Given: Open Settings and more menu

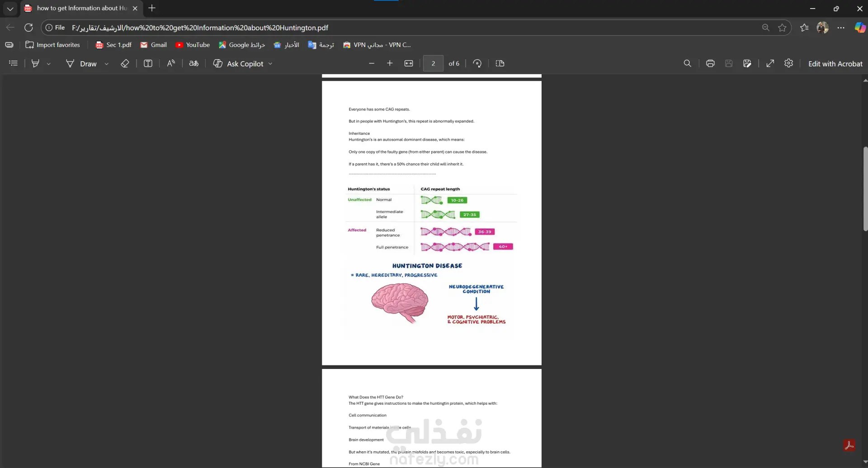Looking at the screenshot, I should pyautogui.click(x=841, y=28).
